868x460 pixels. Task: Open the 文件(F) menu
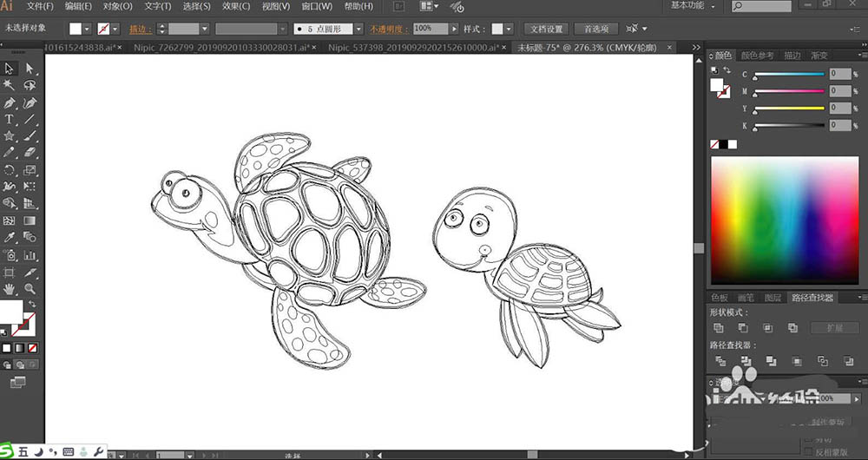point(41,7)
